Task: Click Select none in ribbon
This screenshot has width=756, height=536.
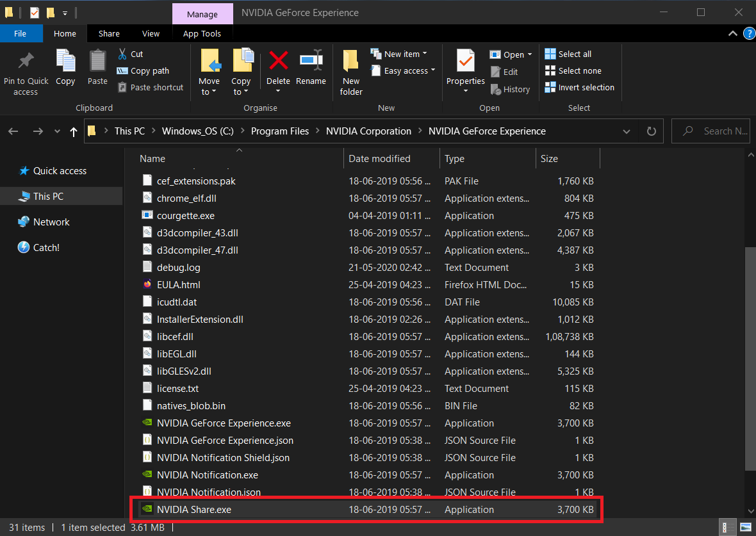Action: point(573,71)
